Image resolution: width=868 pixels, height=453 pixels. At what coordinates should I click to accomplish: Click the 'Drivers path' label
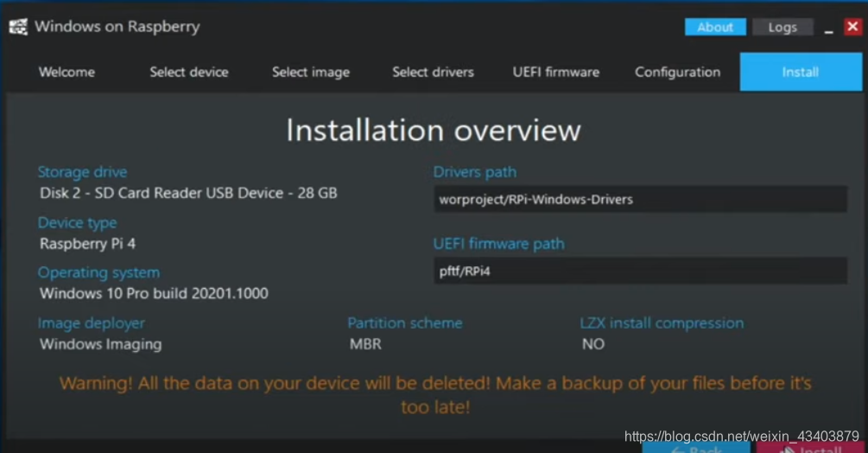click(x=474, y=172)
